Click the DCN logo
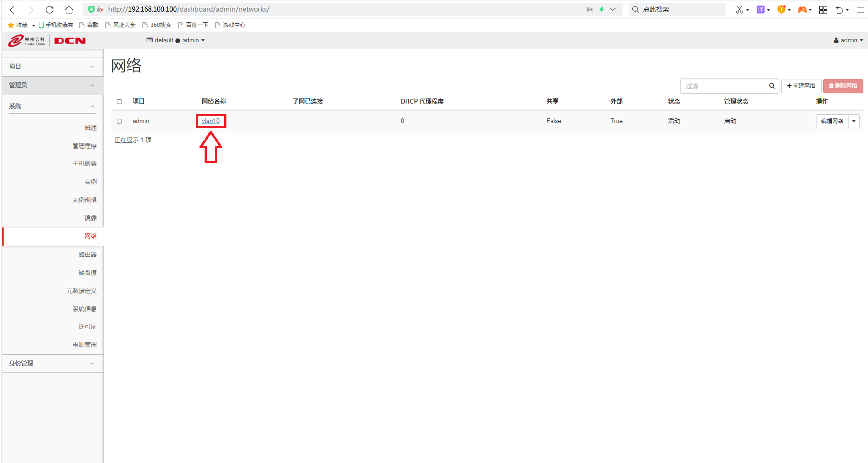 (70, 41)
